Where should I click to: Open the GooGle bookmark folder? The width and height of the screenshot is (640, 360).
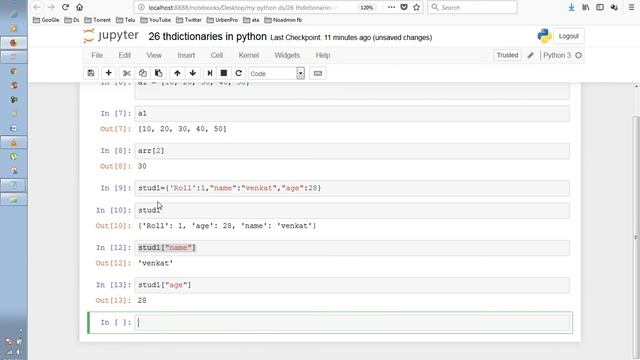pos(46,20)
